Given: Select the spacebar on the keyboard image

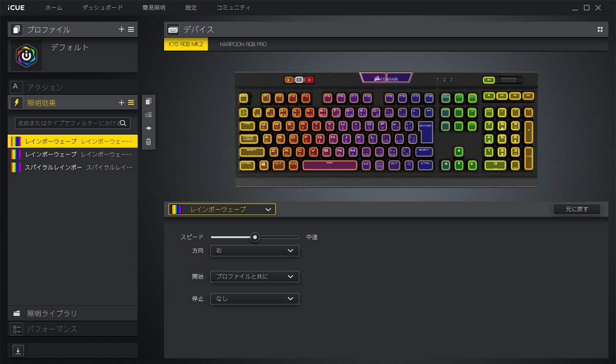Looking at the screenshot, I should [x=330, y=165].
